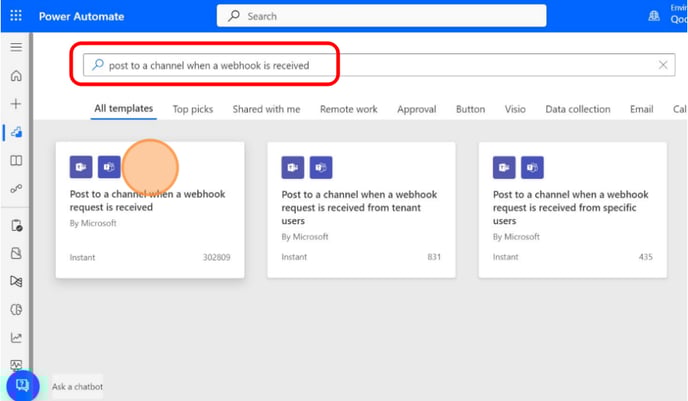688x401 pixels.
Task: Switch to the Shared with me tab
Action: coord(266,109)
